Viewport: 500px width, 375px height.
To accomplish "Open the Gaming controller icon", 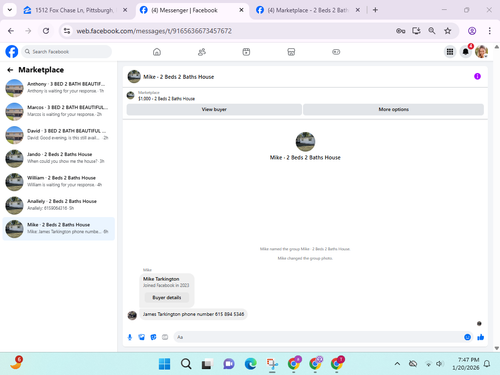I will coord(336,52).
